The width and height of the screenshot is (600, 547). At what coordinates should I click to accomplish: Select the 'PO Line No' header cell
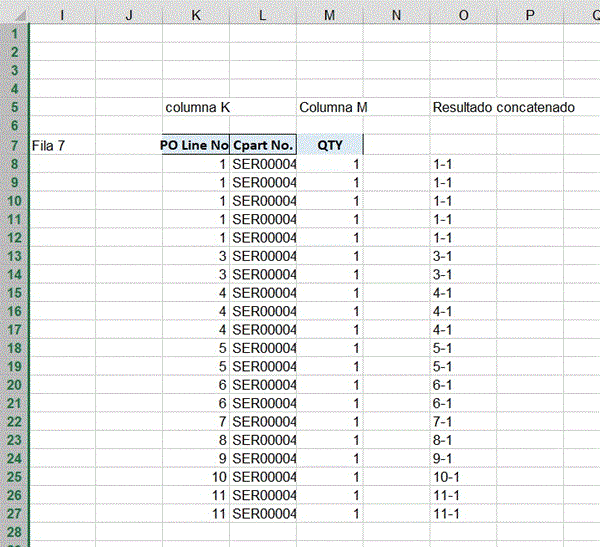click(x=195, y=145)
